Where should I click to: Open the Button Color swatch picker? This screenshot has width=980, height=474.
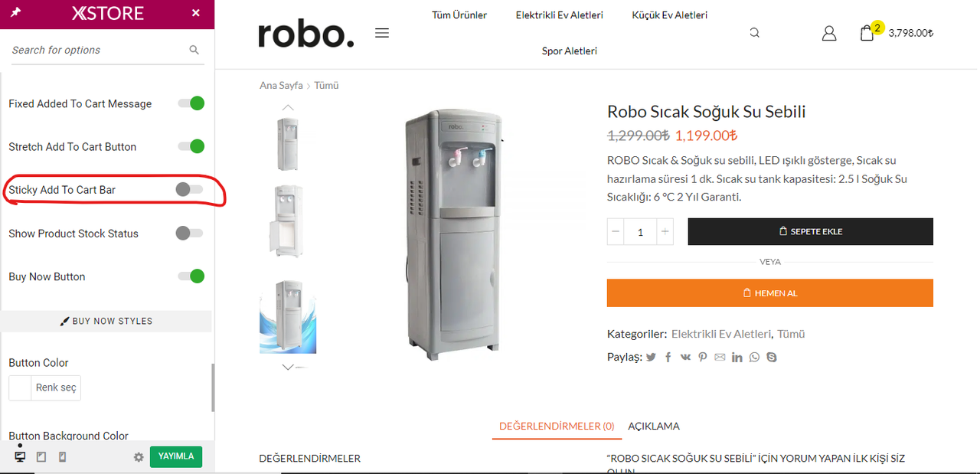point(20,387)
